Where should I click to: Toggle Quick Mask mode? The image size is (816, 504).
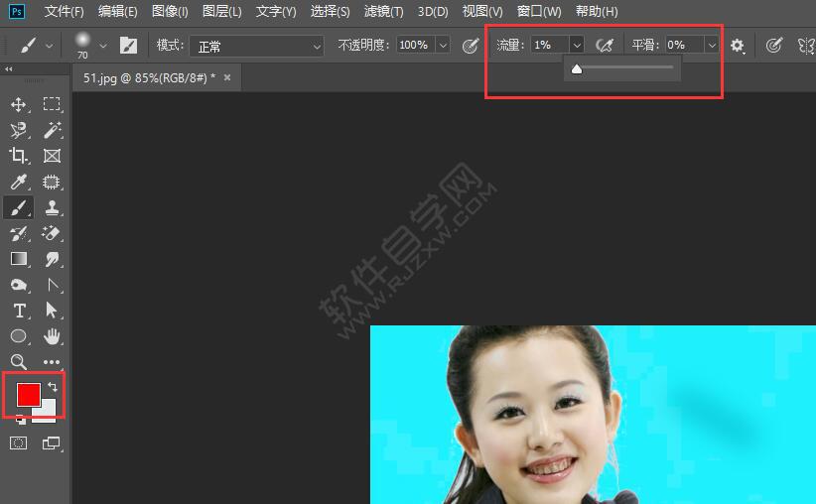point(19,443)
